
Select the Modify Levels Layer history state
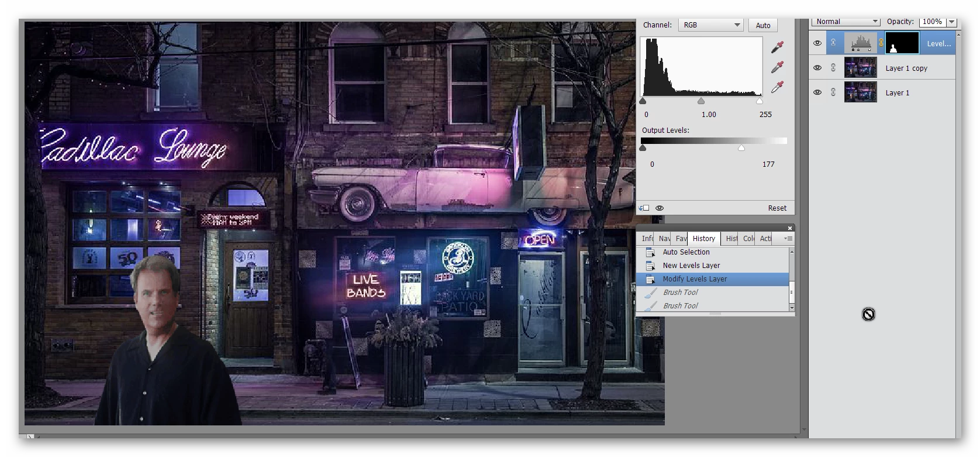tap(712, 279)
